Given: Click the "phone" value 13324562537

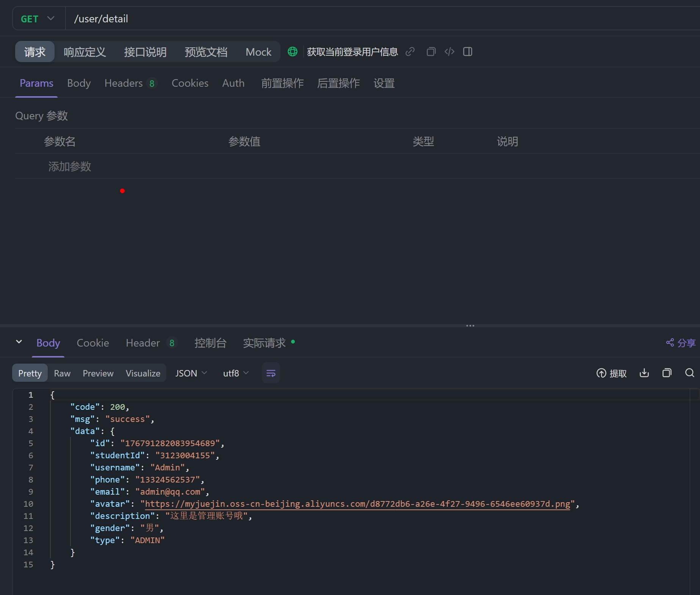Looking at the screenshot, I should pos(168,479).
